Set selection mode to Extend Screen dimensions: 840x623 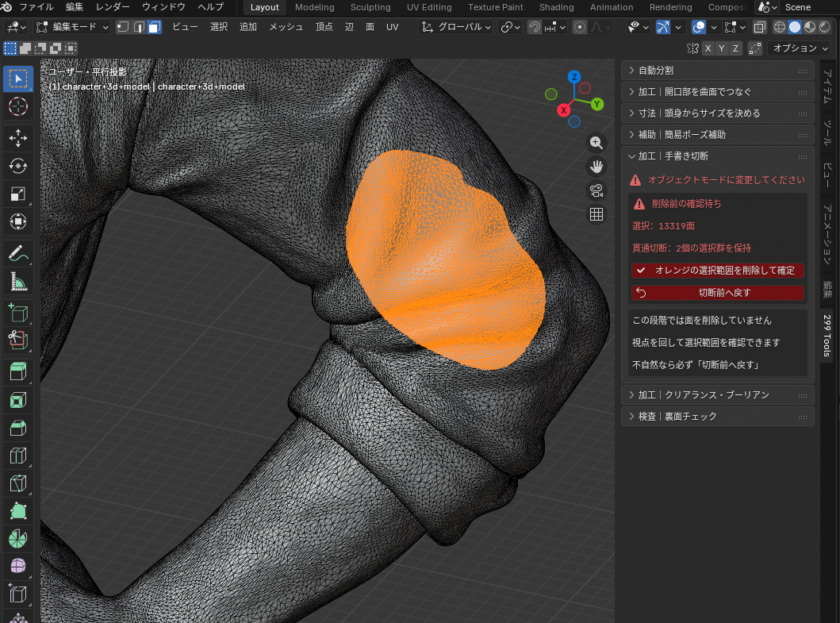pyautogui.click(x=25, y=48)
